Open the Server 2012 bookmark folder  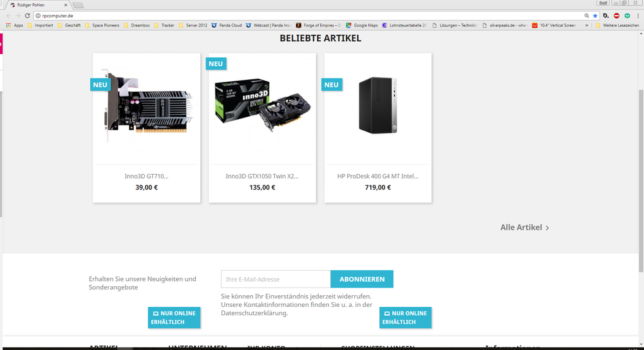[193, 25]
